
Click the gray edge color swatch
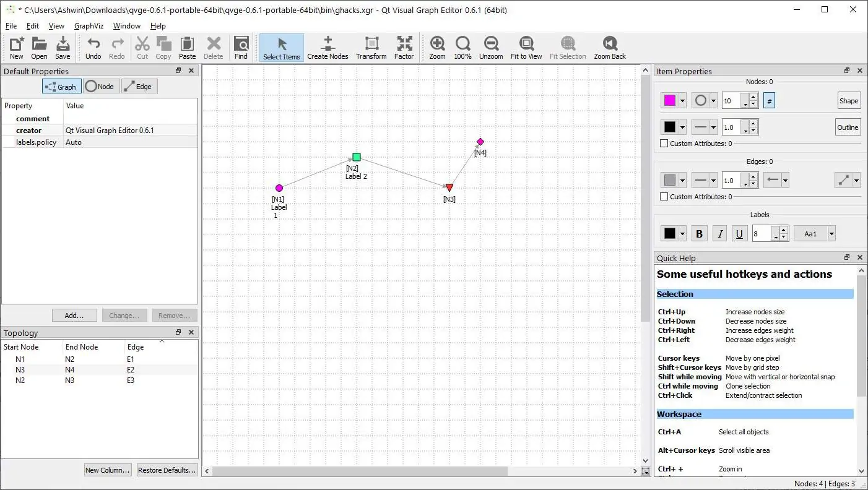point(670,181)
